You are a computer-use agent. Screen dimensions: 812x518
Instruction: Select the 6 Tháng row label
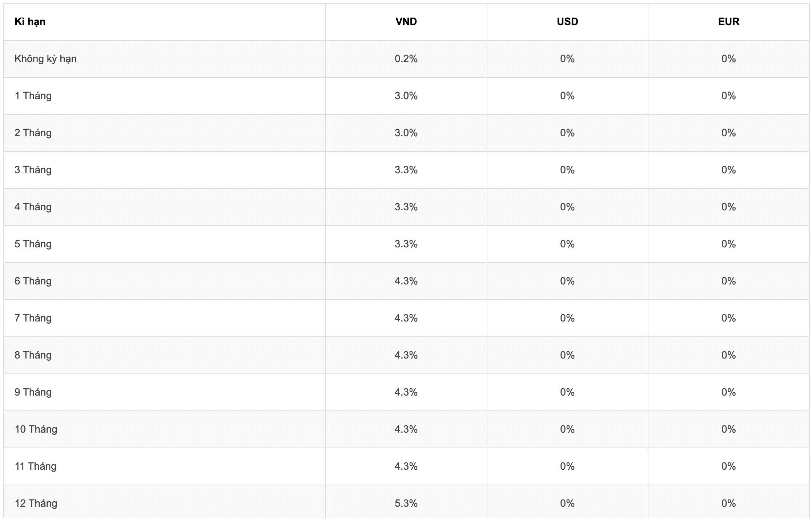tap(33, 281)
